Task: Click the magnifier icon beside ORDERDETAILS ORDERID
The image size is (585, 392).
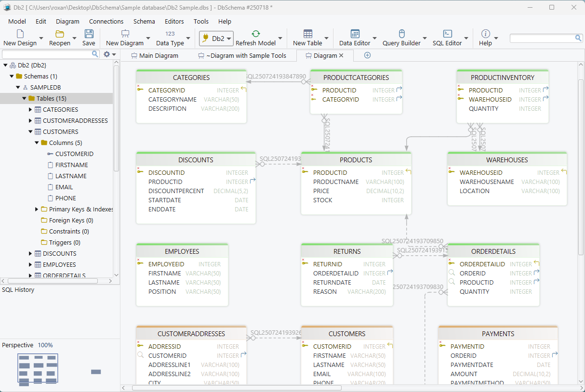Action: click(x=452, y=273)
